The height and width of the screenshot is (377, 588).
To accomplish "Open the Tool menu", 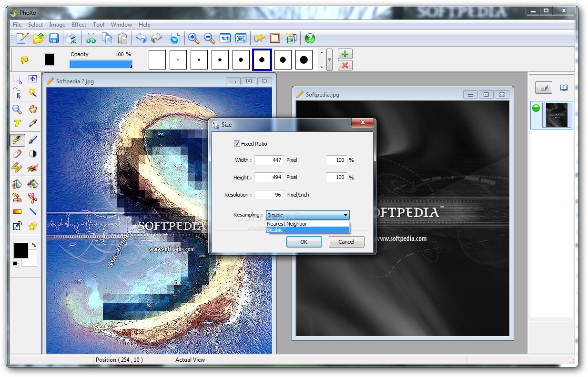I will click(x=99, y=25).
